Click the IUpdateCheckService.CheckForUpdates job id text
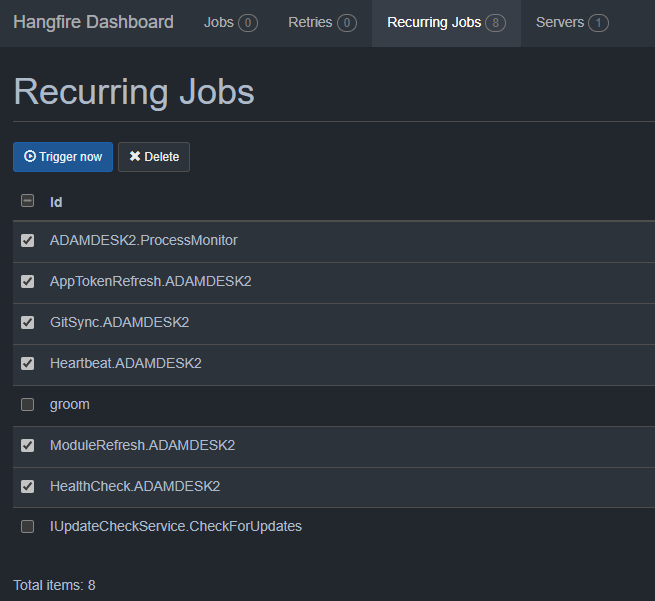The height and width of the screenshot is (601, 655). [176, 526]
